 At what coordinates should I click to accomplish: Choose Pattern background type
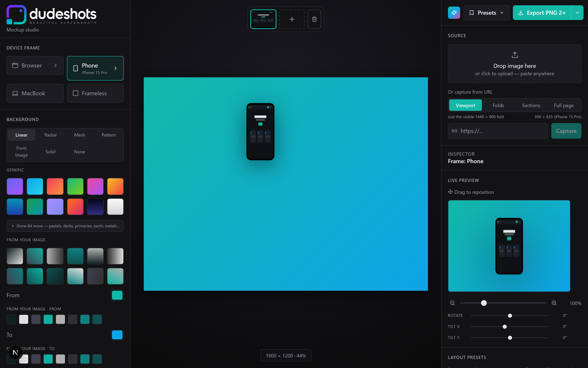click(109, 135)
